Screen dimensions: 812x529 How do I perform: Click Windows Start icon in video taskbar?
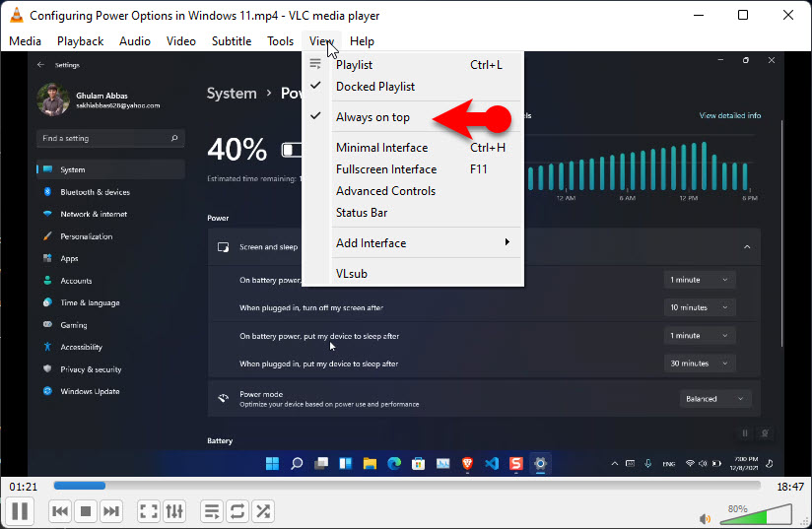272,463
